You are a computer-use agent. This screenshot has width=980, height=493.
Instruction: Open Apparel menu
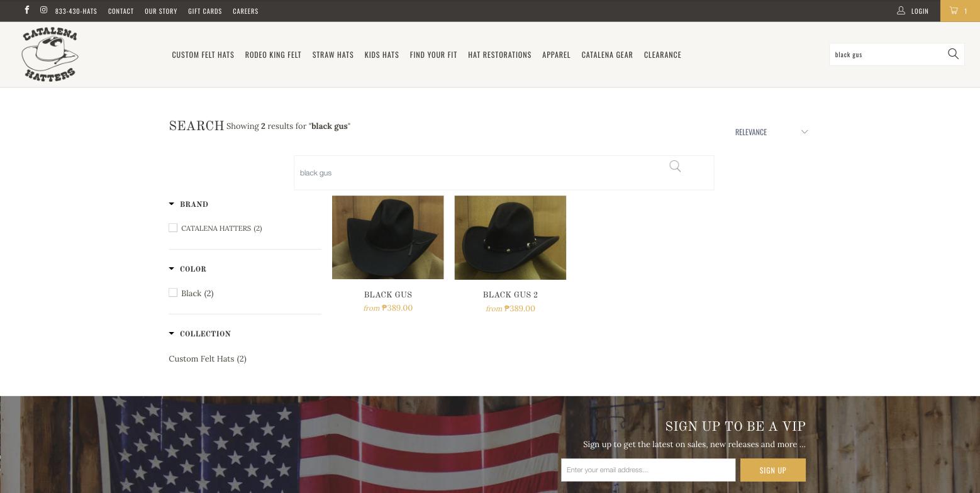click(556, 55)
